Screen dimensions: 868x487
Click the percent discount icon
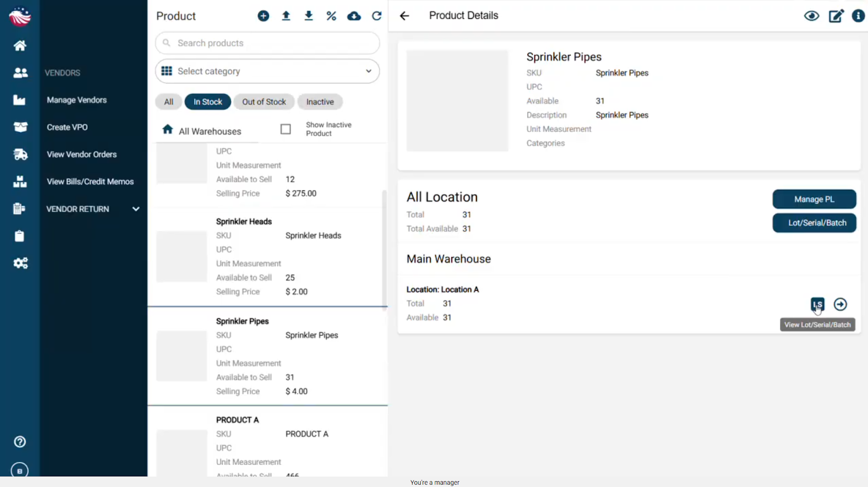(331, 16)
